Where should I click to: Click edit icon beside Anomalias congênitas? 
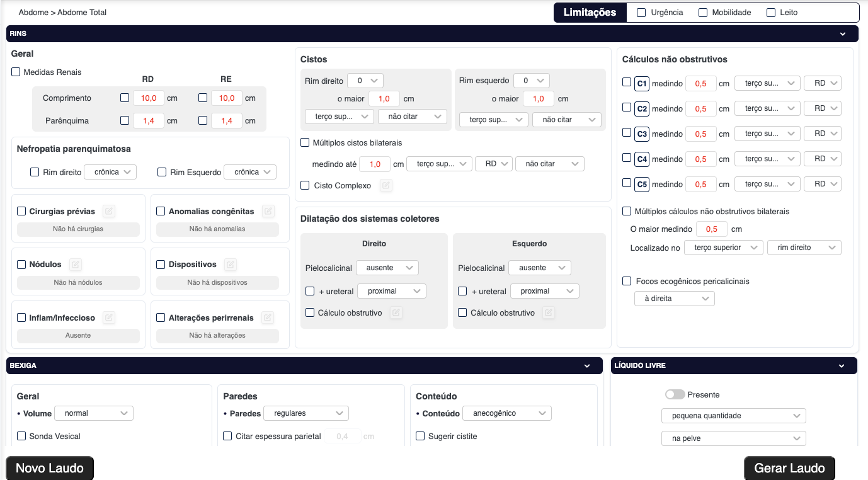point(268,212)
